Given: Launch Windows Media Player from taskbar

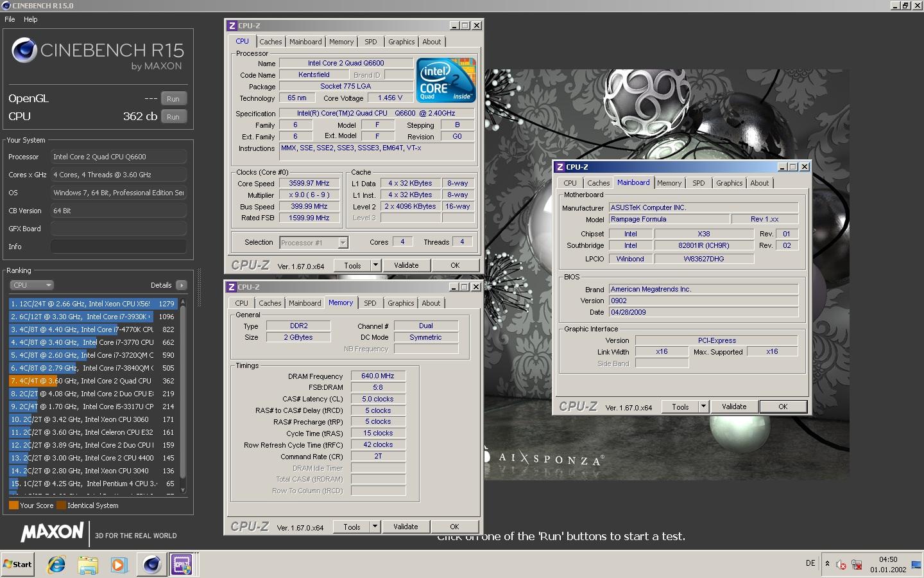Looking at the screenshot, I should click(x=119, y=565).
